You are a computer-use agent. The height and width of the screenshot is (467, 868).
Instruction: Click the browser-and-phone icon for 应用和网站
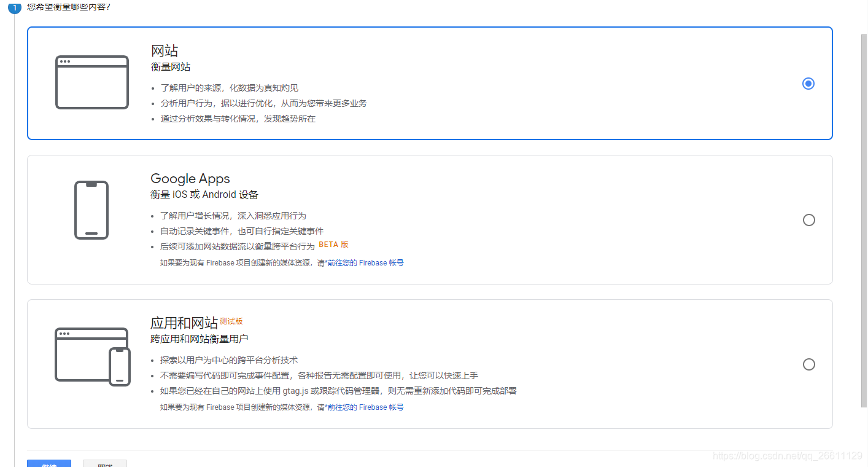[x=93, y=356]
